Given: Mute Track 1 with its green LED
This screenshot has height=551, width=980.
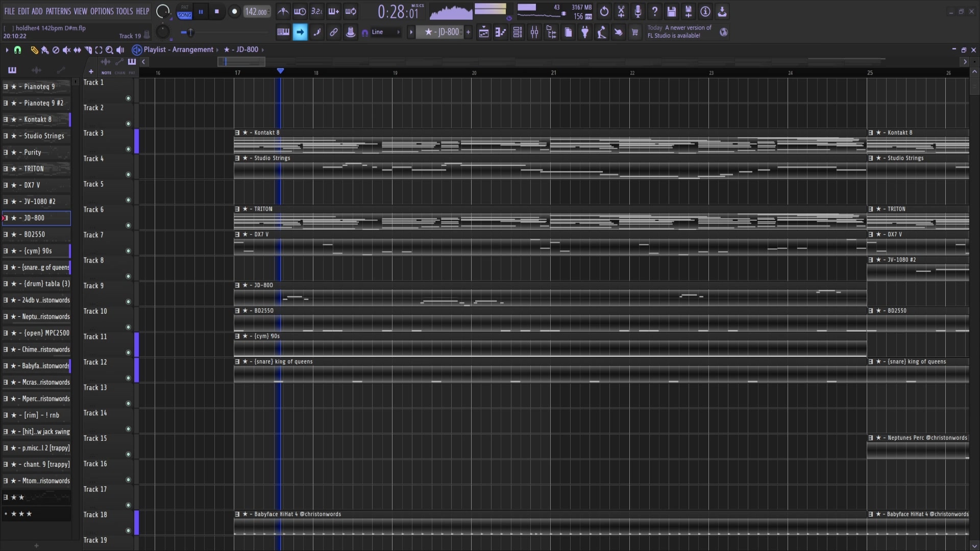Looking at the screenshot, I should [128, 98].
